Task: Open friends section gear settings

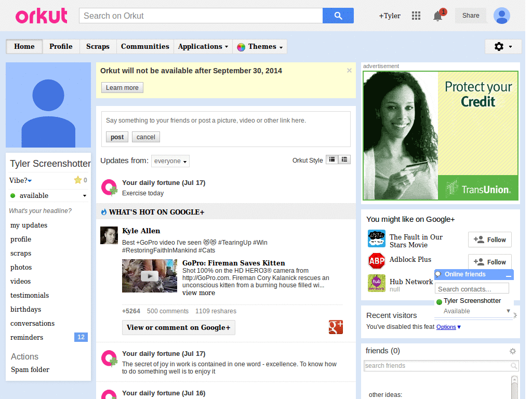Action: click(513, 351)
